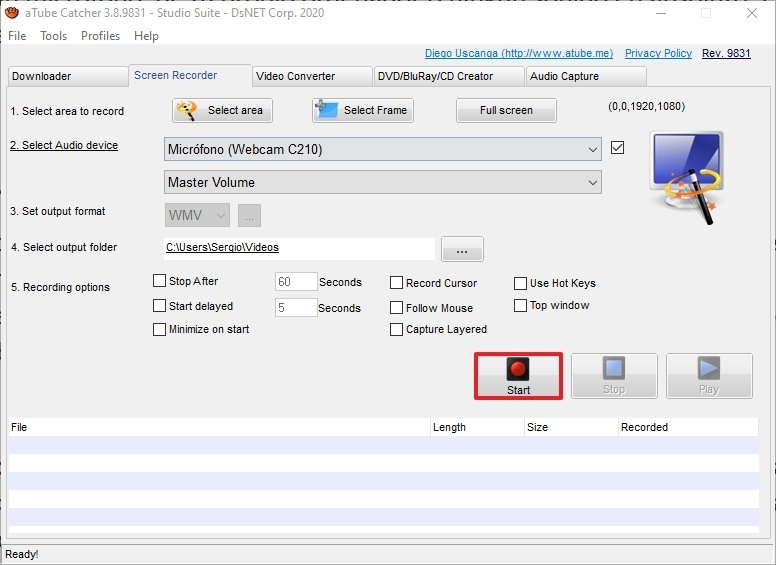Click the Start delayed seconds field showing 5
Screen dimensions: 776x565
pyautogui.click(x=296, y=307)
